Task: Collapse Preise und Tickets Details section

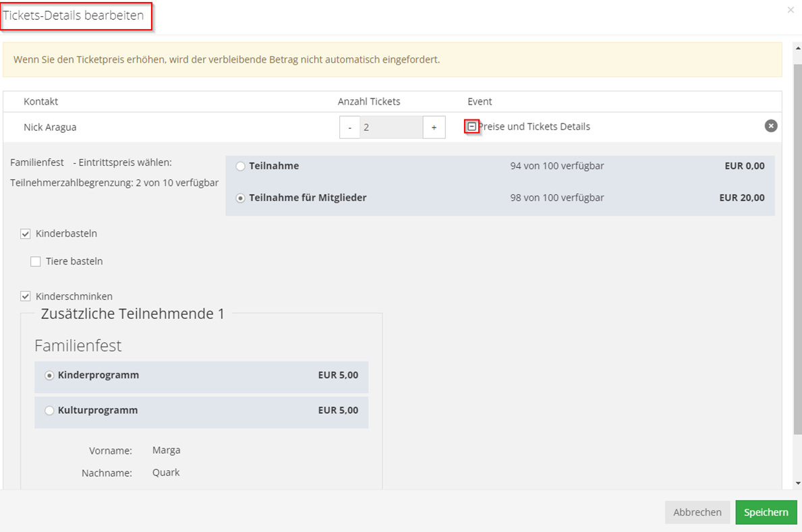Action: coord(472,126)
